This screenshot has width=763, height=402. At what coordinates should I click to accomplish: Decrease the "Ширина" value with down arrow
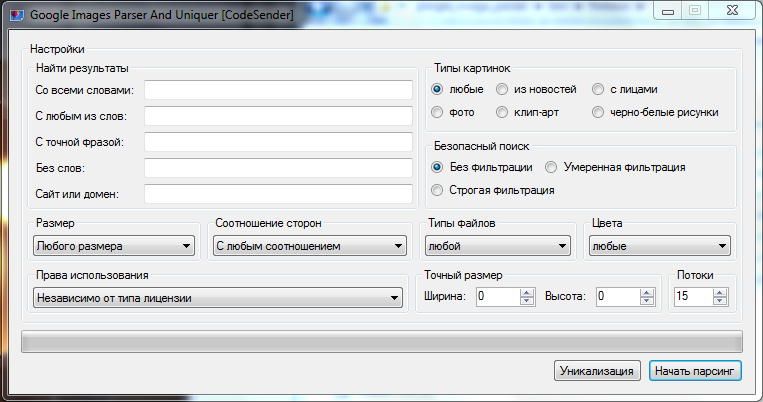pos(527,301)
